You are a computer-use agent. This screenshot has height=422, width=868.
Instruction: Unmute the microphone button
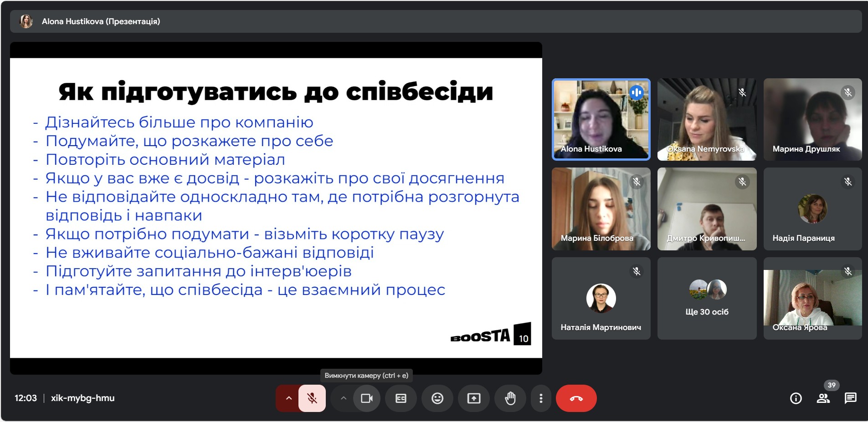pos(312,398)
